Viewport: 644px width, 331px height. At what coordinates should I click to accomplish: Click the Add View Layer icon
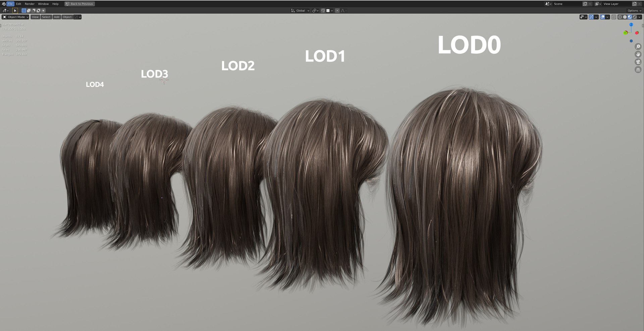click(x=635, y=4)
